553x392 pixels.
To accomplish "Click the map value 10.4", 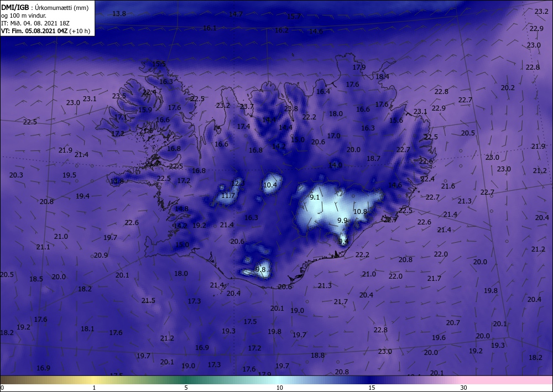I will pos(270,185).
